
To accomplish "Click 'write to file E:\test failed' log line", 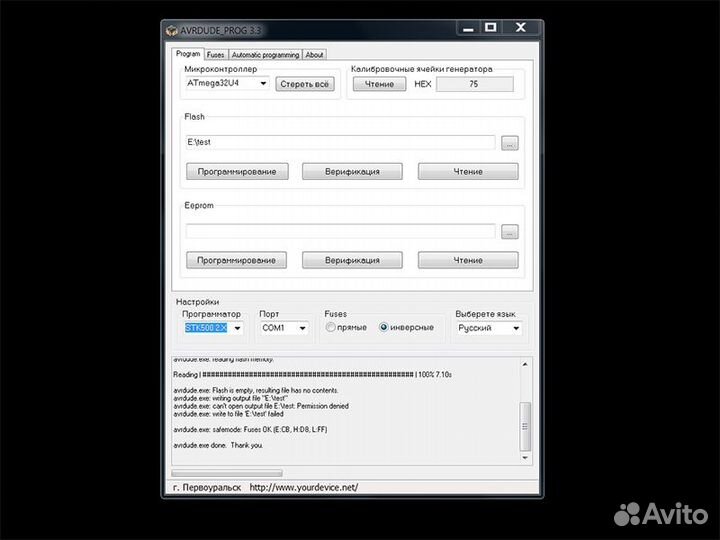I will (x=228, y=414).
